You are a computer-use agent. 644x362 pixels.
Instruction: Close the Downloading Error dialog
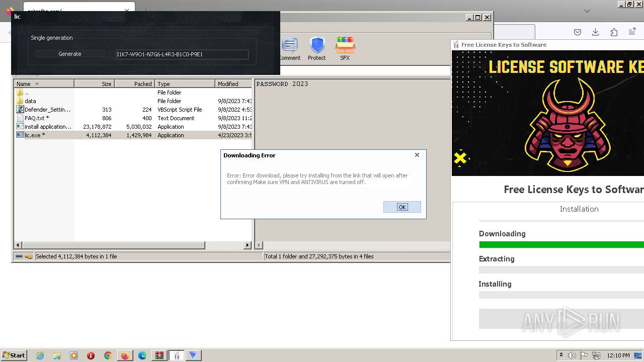417,155
